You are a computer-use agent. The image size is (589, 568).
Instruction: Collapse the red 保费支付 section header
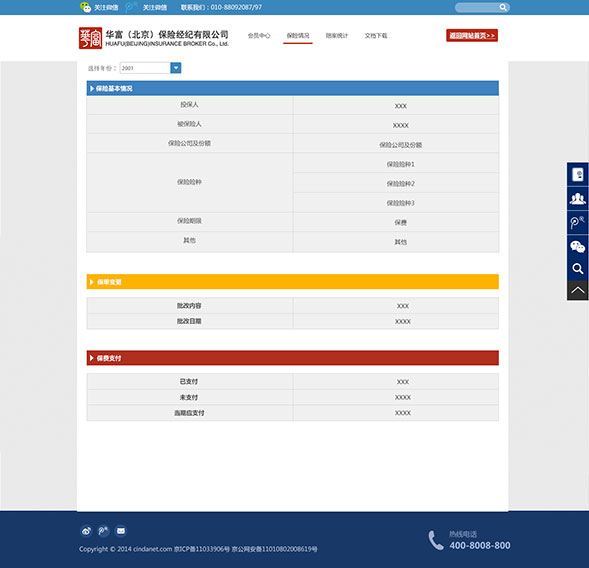point(293,358)
